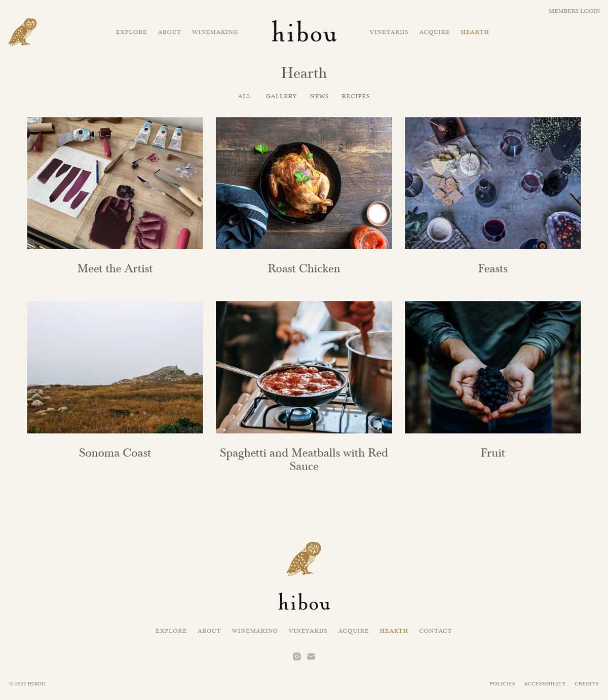The height and width of the screenshot is (700, 608).
Task: Open the Members Login link
Action: [574, 11]
